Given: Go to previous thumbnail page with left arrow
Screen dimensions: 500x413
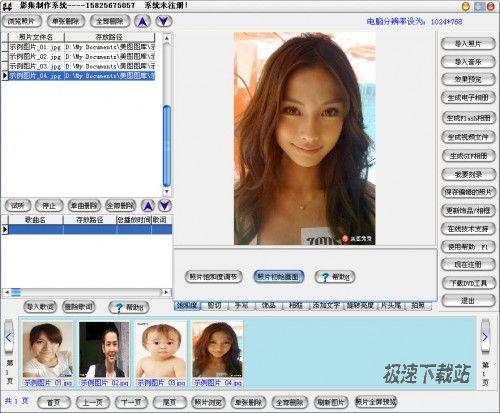Looking at the screenshot, I should tap(8, 337).
